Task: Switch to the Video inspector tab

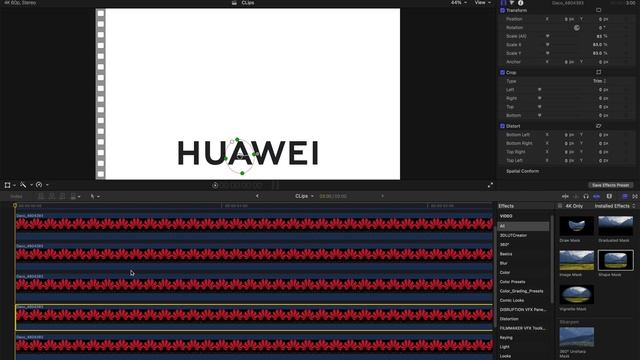Action: point(503,2)
